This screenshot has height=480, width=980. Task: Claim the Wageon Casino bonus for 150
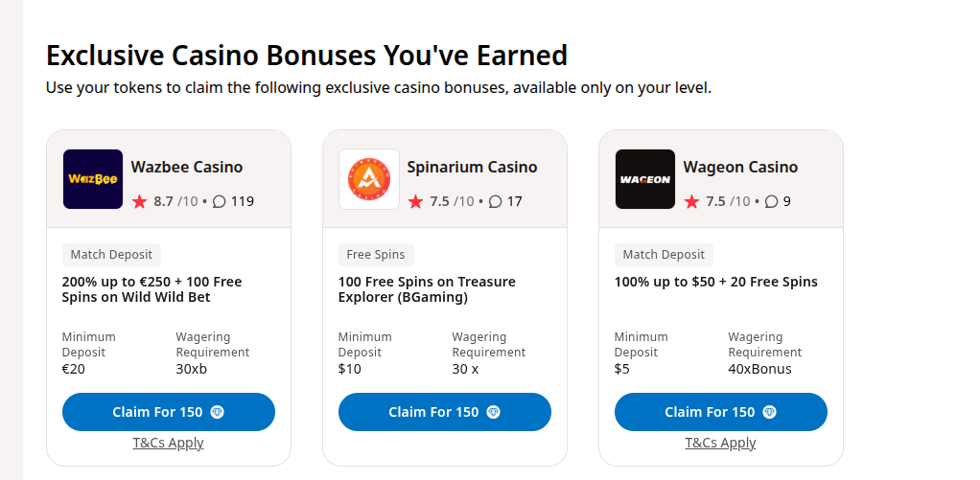721,412
